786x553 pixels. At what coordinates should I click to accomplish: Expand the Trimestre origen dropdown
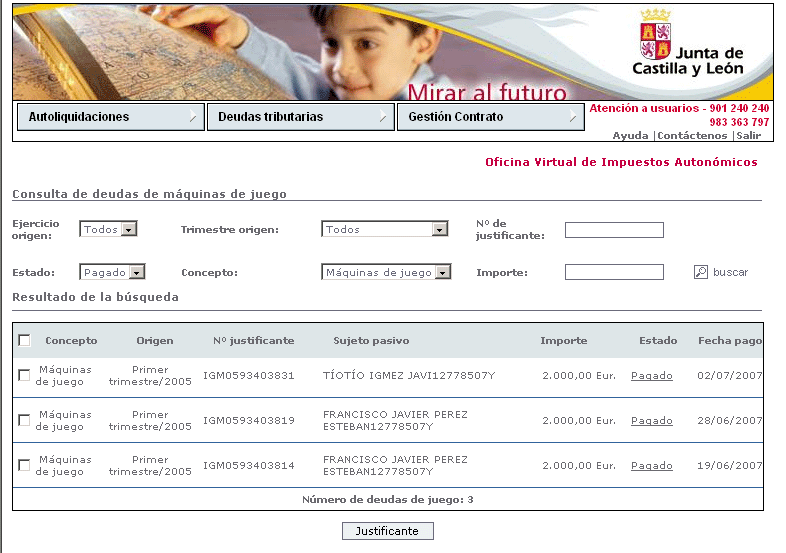click(439, 229)
